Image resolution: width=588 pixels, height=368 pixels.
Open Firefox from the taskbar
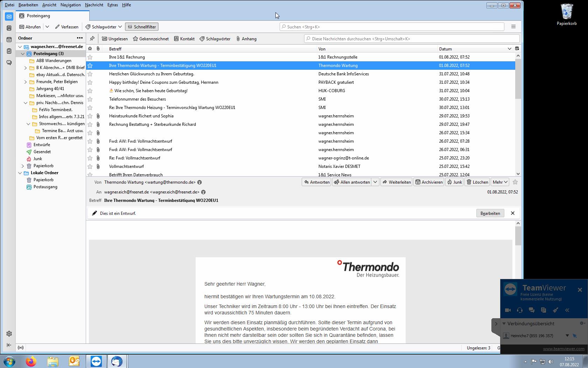[31, 361]
